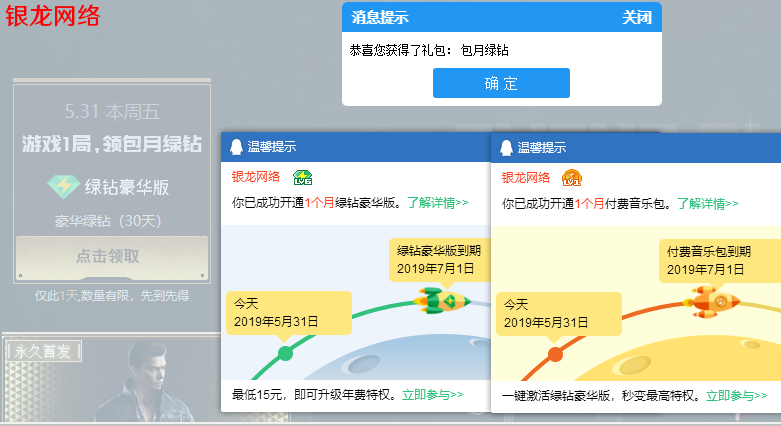Select the orange timeline dot for today
This screenshot has width=781, height=426.
[x=555, y=355]
